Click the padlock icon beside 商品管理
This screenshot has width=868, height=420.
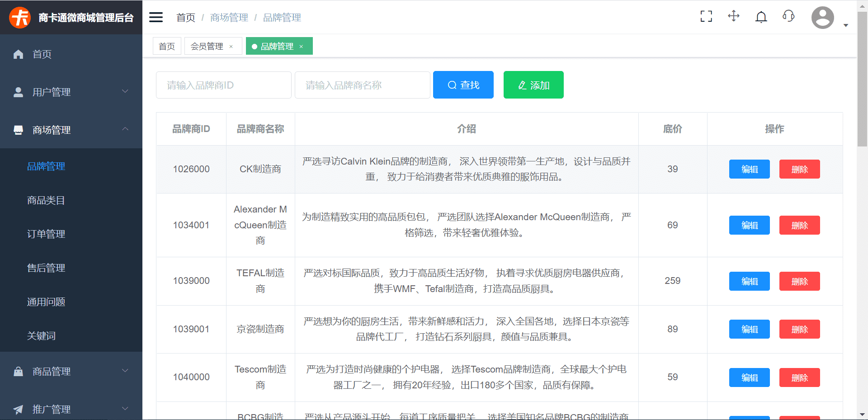(18, 371)
